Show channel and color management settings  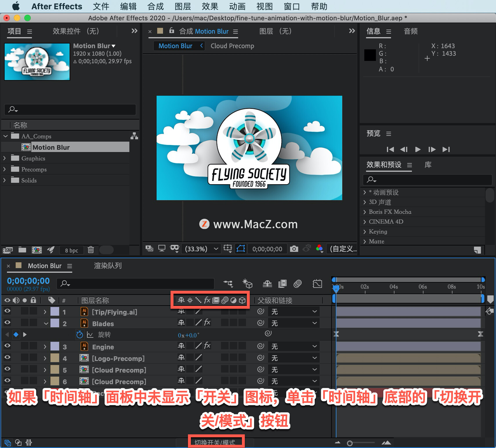coord(320,248)
